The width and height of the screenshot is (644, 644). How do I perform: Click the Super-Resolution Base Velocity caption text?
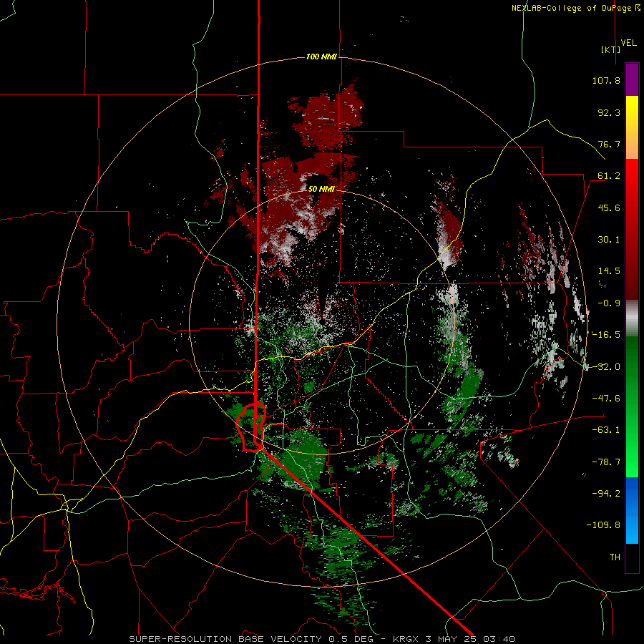pyautogui.click(x=322, y=639)
